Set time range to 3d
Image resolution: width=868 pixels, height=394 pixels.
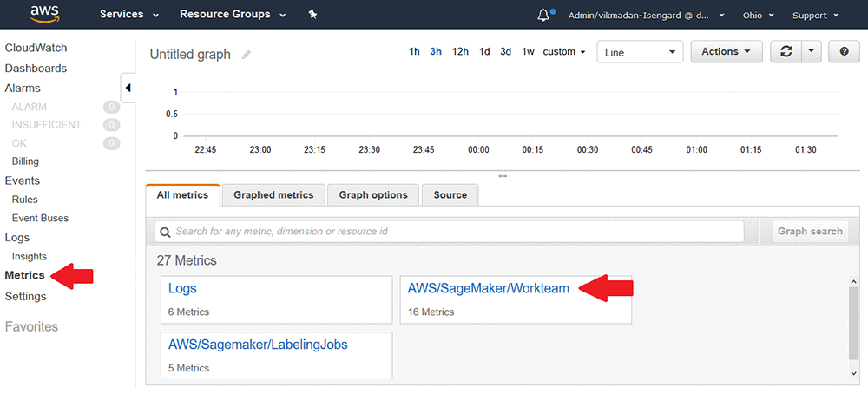[x=505, y=51]
